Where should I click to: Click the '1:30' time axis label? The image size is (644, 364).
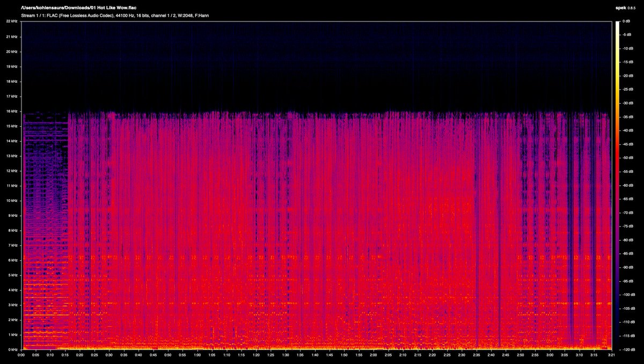pos(286,355)
